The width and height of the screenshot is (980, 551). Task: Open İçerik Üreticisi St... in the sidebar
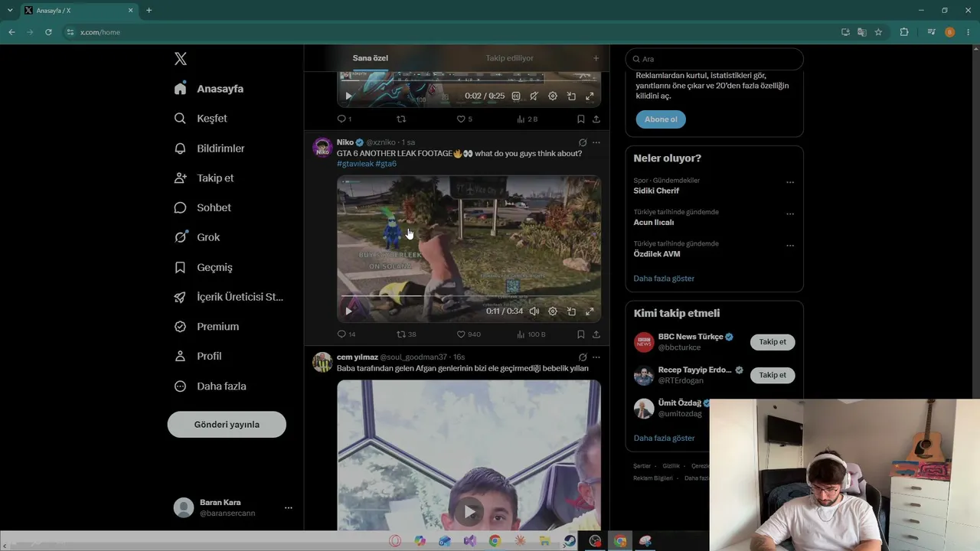[228, 297]
